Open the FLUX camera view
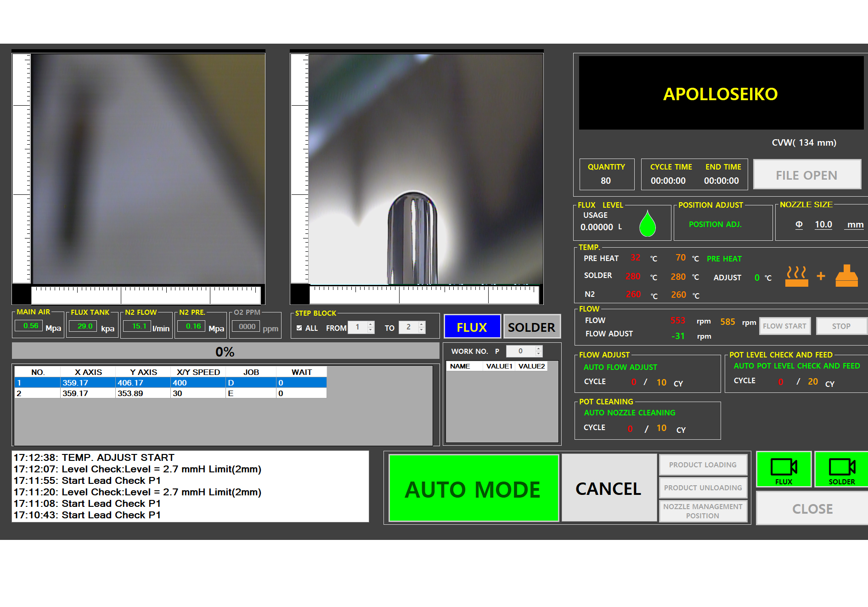Viewport: 868px width, 607px height. 783,469
